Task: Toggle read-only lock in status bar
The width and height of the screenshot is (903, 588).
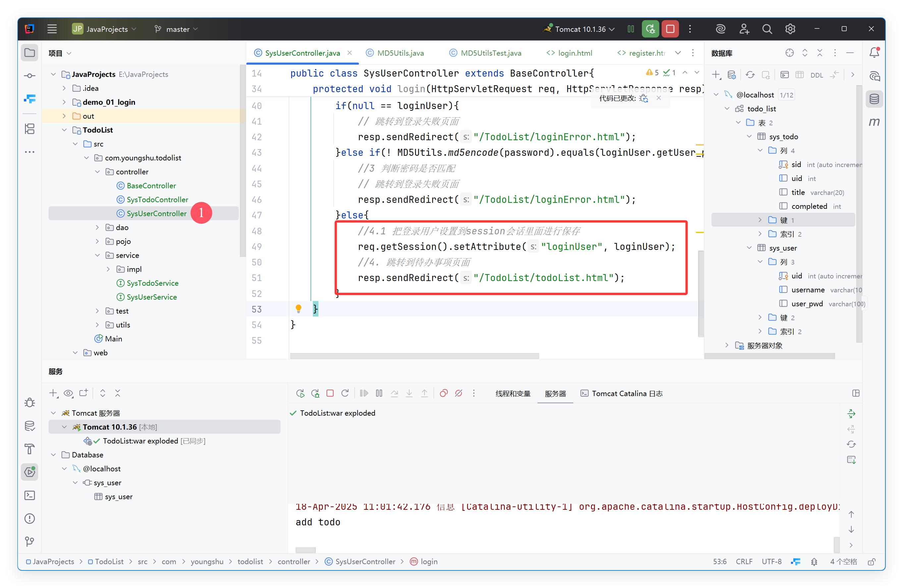Action: point(872,561)
